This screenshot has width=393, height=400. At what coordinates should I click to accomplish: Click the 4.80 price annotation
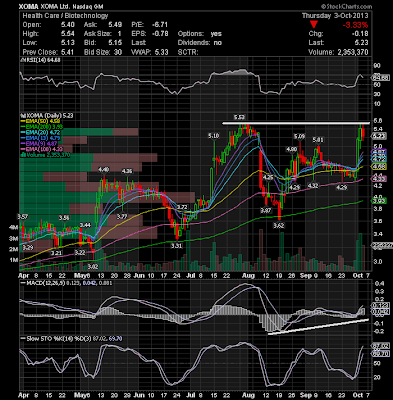[292, 149]
